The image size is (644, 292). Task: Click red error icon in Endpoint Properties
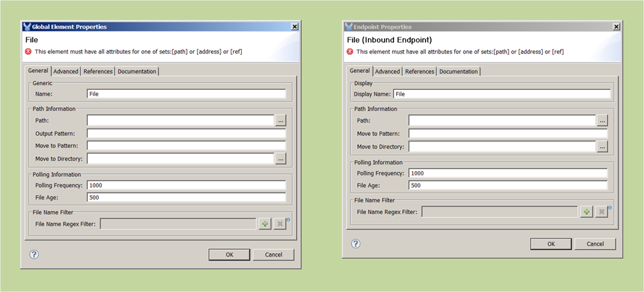click(350, 52)
